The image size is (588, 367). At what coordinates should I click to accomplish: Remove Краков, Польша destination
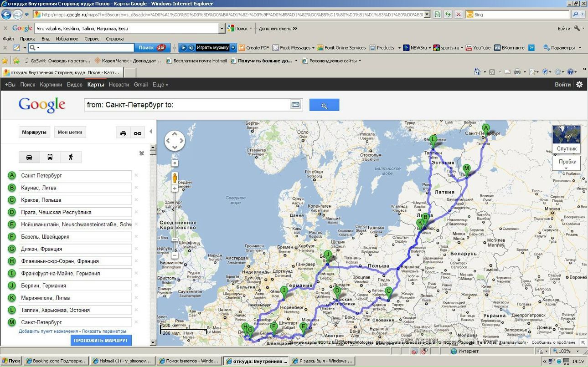136,200
